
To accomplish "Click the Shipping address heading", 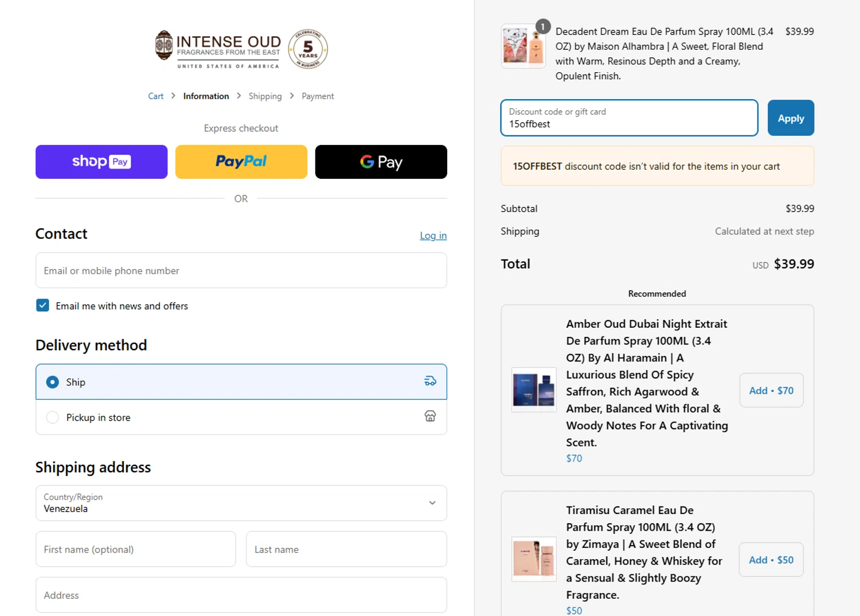I will click(x=93, y=467).
